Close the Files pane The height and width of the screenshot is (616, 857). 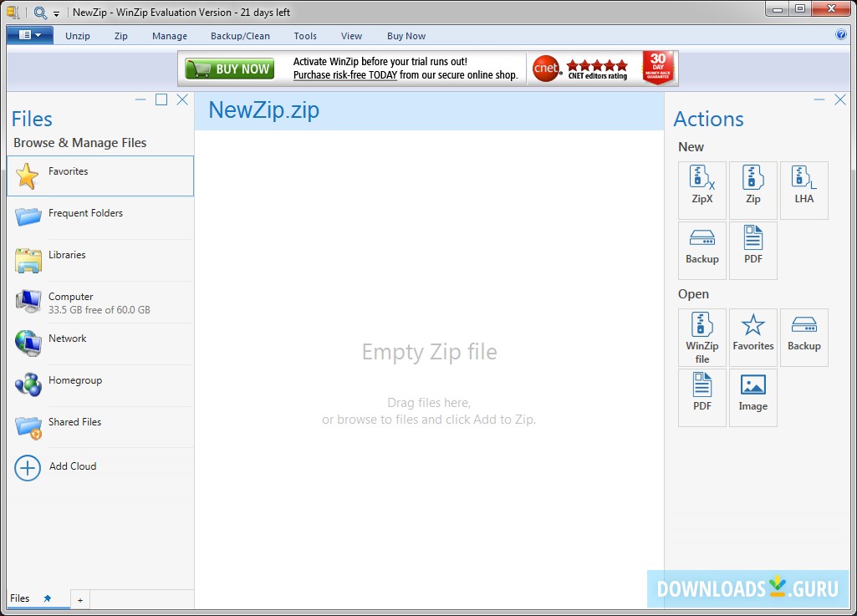pos(182,99)
